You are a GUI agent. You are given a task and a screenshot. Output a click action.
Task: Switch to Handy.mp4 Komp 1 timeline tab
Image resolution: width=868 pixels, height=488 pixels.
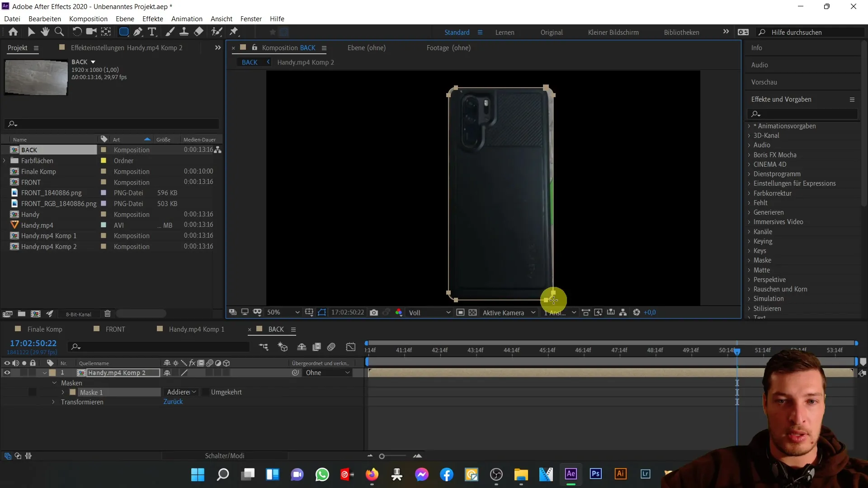[197, 329]
